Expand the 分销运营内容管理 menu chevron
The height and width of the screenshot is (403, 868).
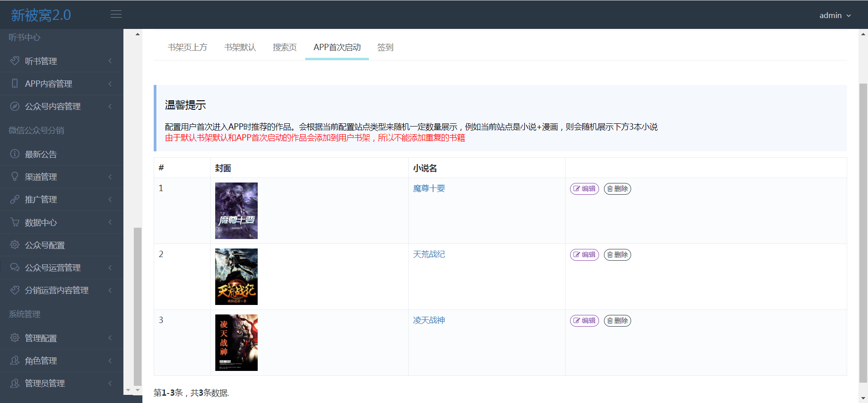click(x=110, y=290)
